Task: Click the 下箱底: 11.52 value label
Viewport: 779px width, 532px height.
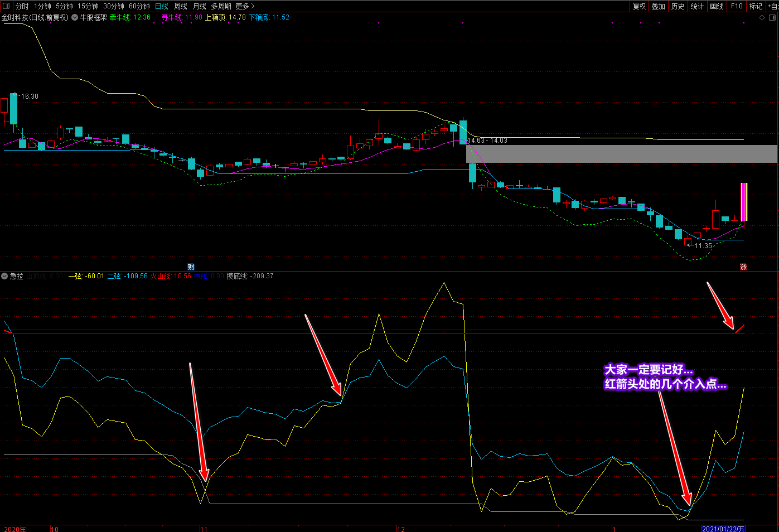Action: point(269,17)
